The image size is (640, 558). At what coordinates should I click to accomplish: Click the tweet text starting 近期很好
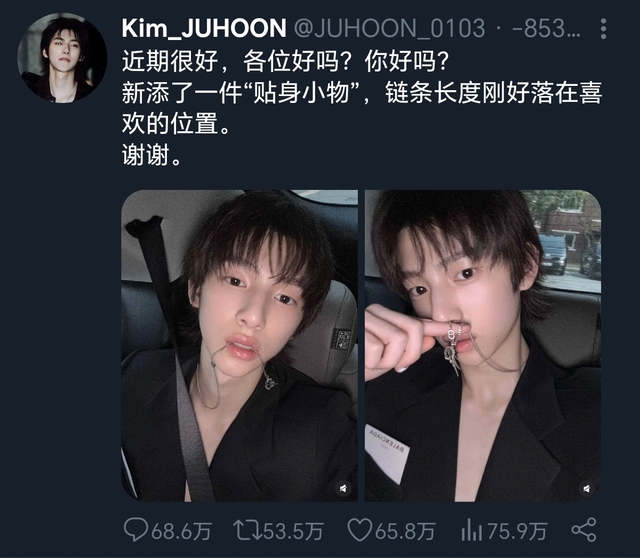286,62
